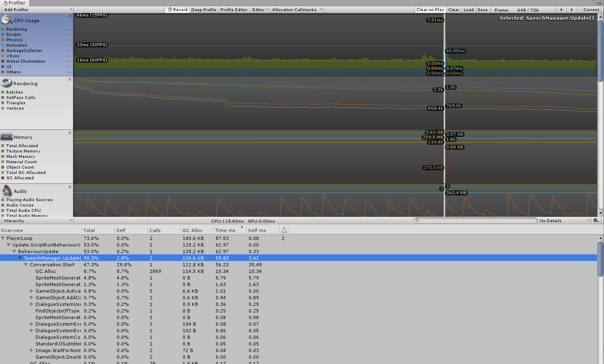Select the FindObjectsOfType row
Screen dimensions: 604x364
coord(299,311)
